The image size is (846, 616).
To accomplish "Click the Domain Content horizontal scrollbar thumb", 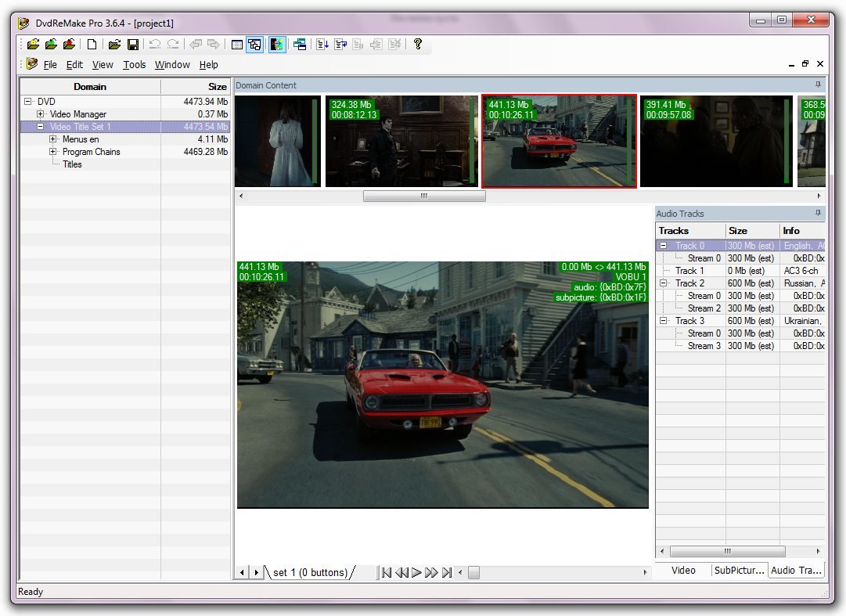I will click(x=424, y=196).
